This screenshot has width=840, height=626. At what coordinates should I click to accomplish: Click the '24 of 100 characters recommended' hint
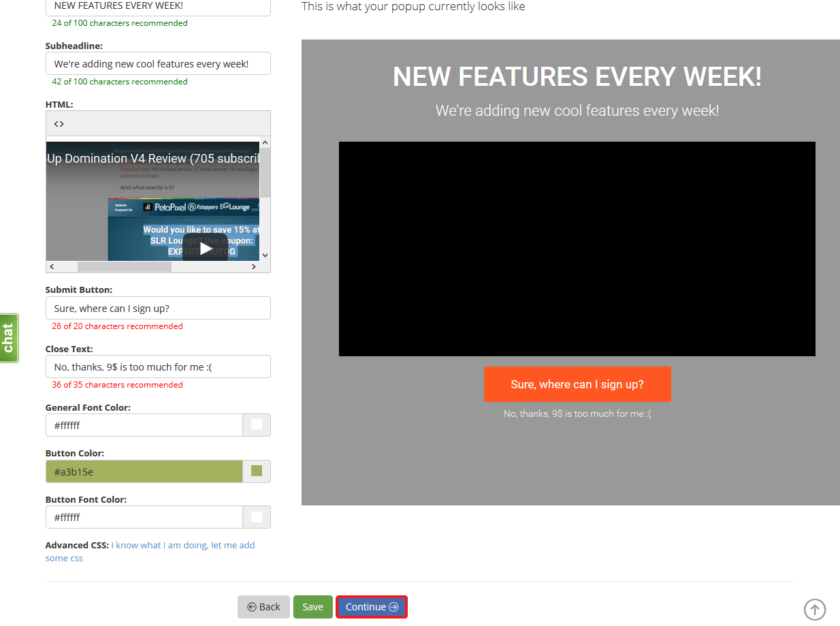[120, 23]
